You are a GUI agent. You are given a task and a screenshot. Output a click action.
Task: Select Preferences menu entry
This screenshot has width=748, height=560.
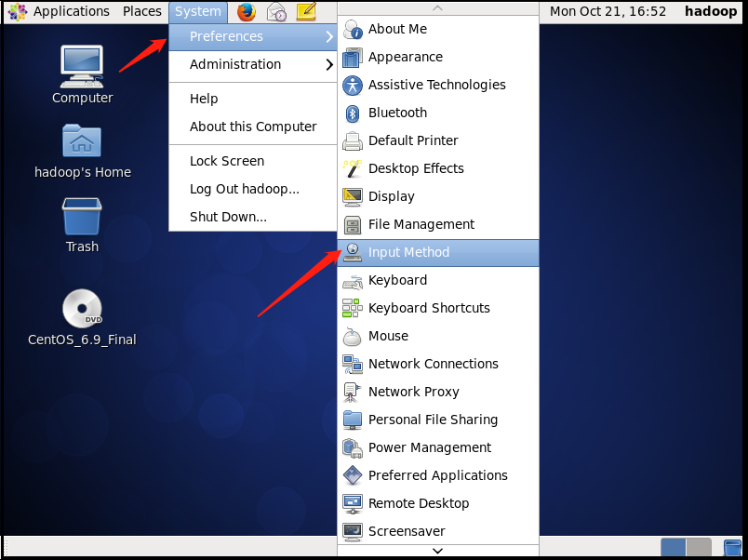pyautogui.click(x=253, y=36)
